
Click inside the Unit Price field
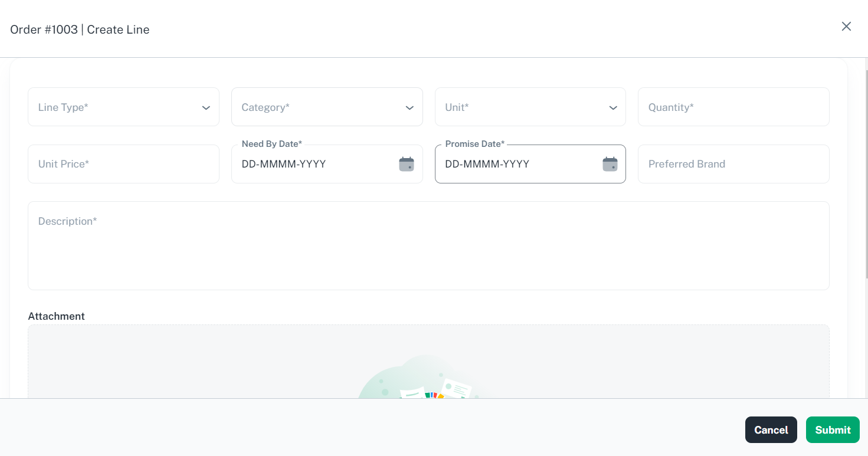tap(123, 163)
